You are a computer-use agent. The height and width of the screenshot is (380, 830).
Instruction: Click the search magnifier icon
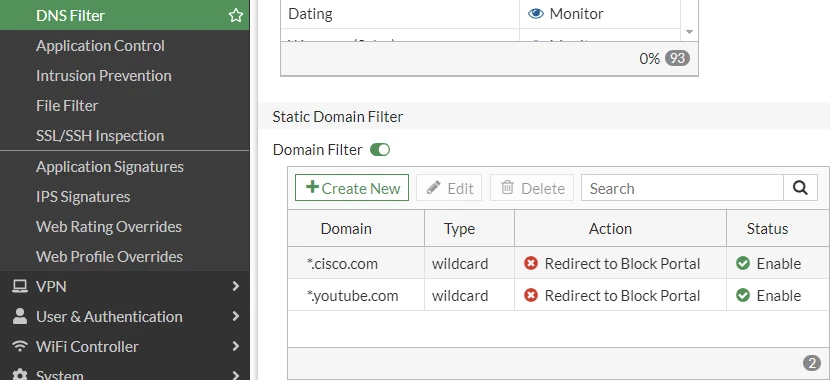click(800, 188)
